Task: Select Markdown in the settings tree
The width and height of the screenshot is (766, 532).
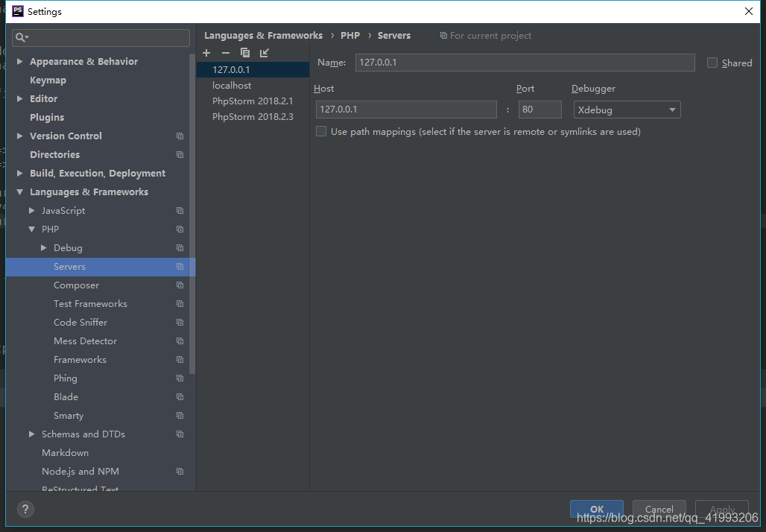Action: (65, 453)
